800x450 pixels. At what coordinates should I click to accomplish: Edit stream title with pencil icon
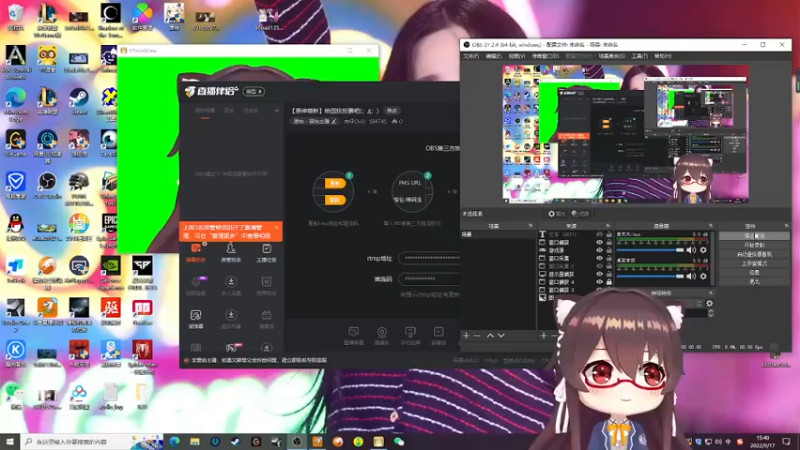[334, 121]
